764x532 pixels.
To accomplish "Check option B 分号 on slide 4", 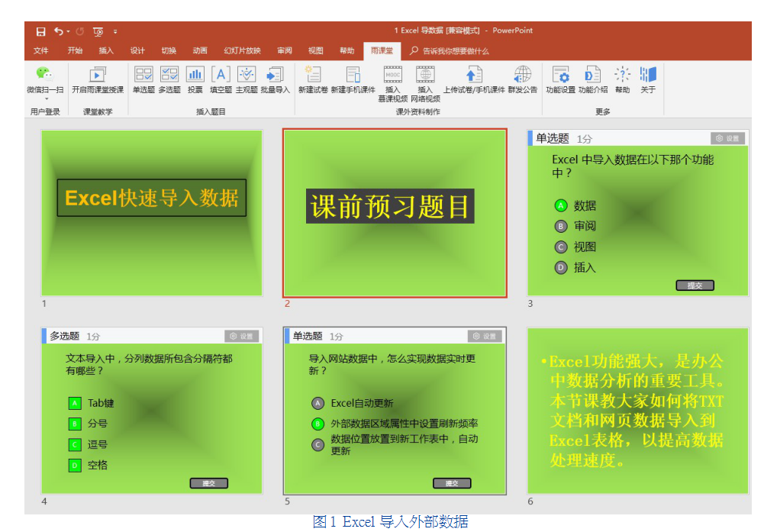I will point(75,424).
